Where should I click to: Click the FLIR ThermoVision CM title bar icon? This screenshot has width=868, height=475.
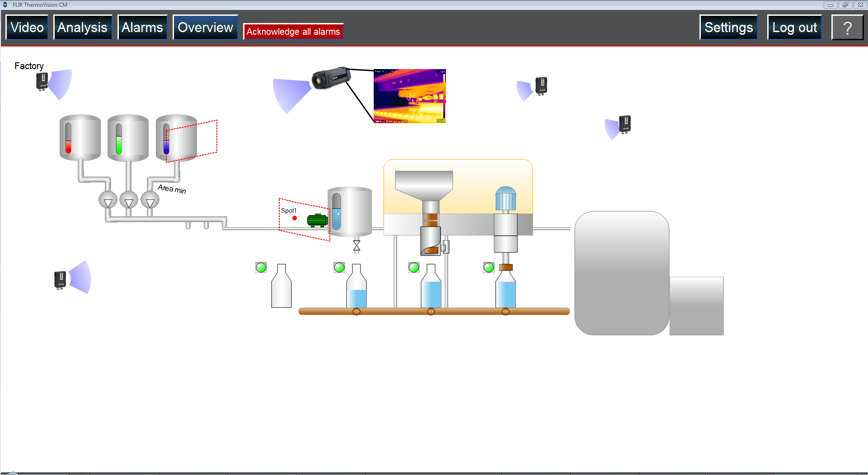pos(5,5)
